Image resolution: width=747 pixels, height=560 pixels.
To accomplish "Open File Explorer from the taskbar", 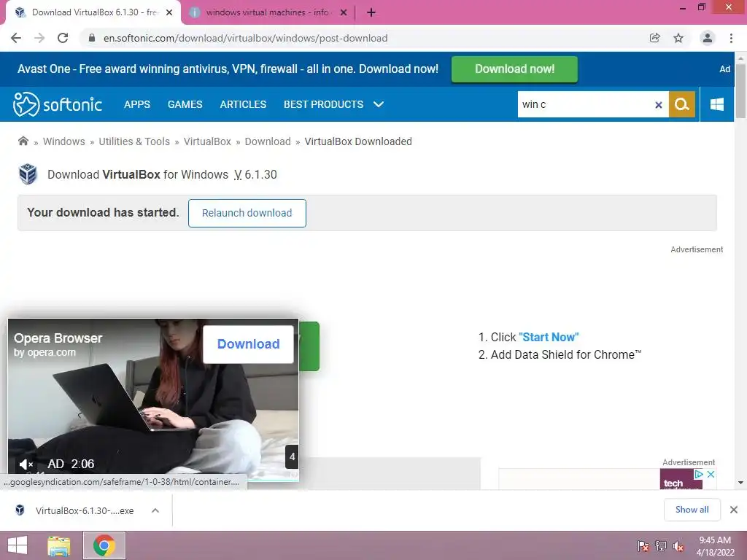I will (59, 545).
